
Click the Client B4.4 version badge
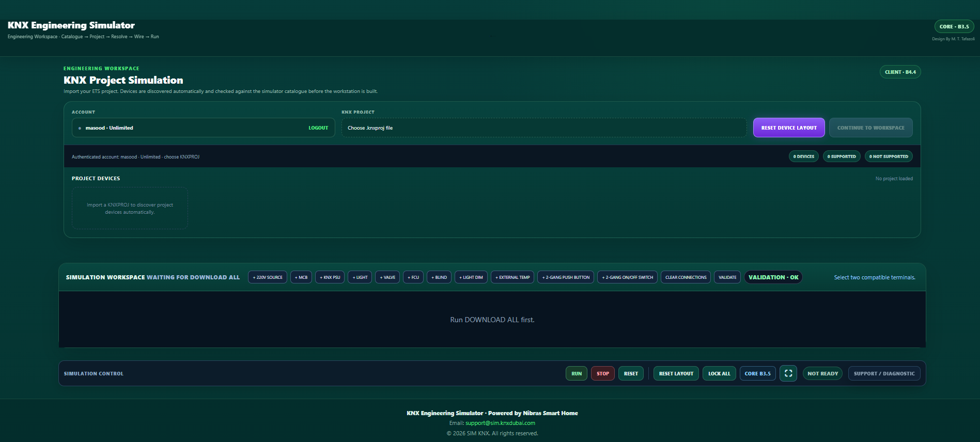click(900, 72)
